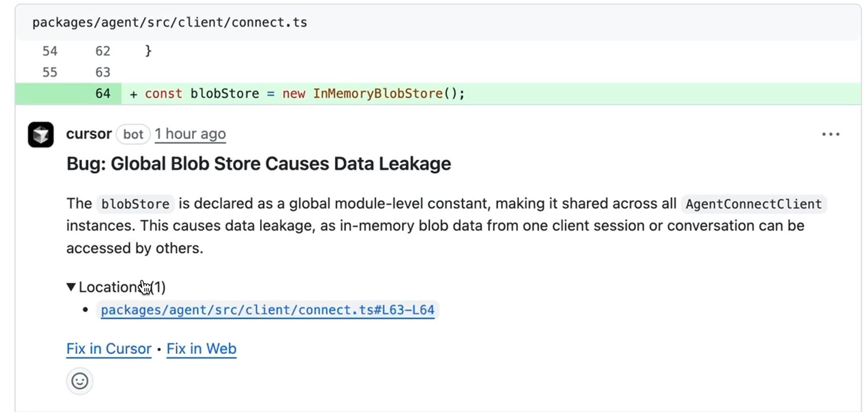The height and width of the screenshot is (412, 868).
Task: Select the cursor username
Action: [88, 134]
